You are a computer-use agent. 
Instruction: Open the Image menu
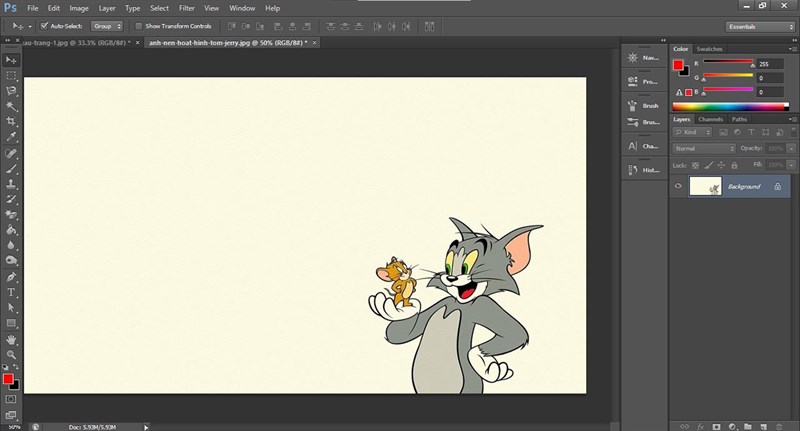point(79,8)
